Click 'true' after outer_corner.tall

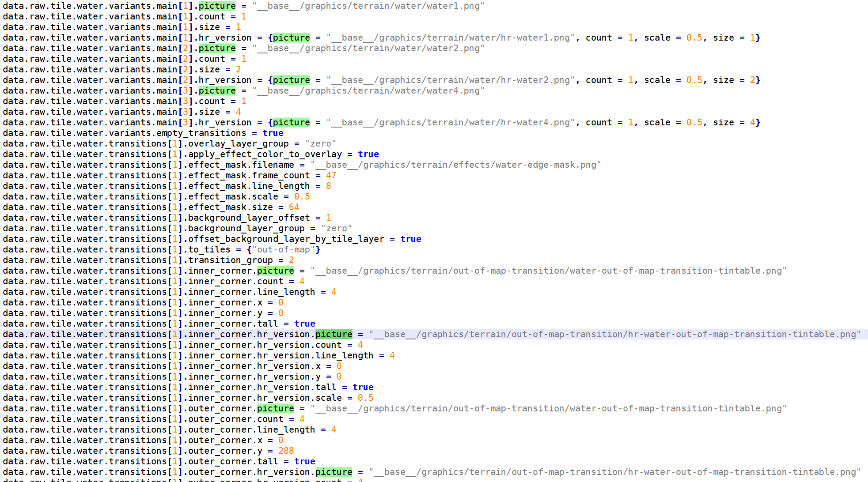[x=305, y=461]
